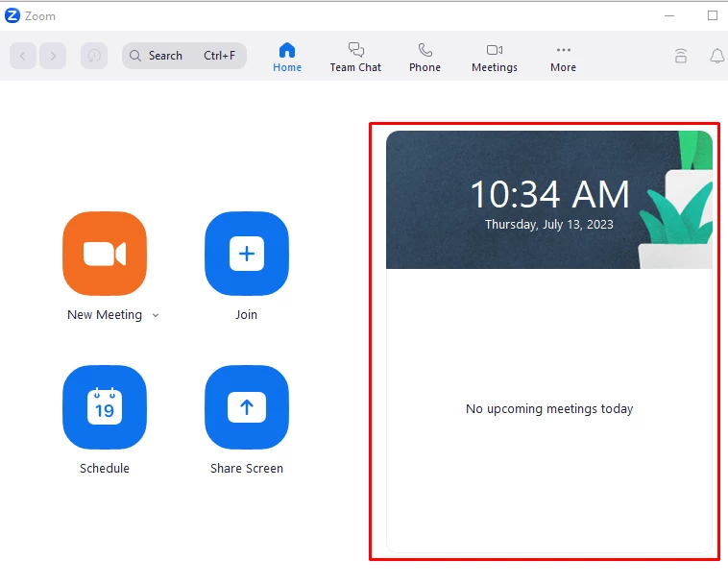Open the Team Chat tab
The width and height of the screenshot is (728, 585).
pyautogui.click(x=355, y=57)
